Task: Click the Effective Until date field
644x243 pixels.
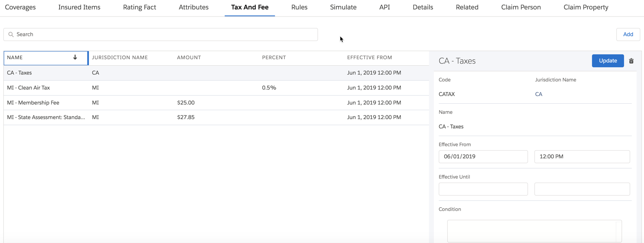Action: coord(483,189)
